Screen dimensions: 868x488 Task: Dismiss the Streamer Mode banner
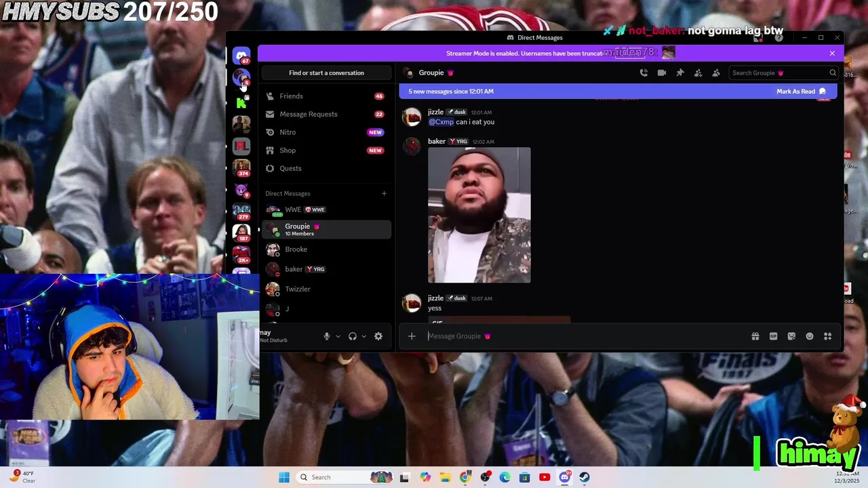[832, 53]
